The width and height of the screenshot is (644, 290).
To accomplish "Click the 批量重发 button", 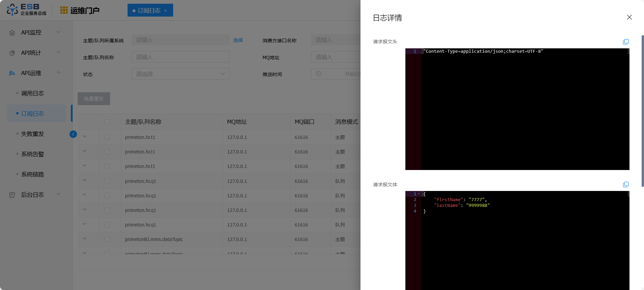I will (94, 99).
